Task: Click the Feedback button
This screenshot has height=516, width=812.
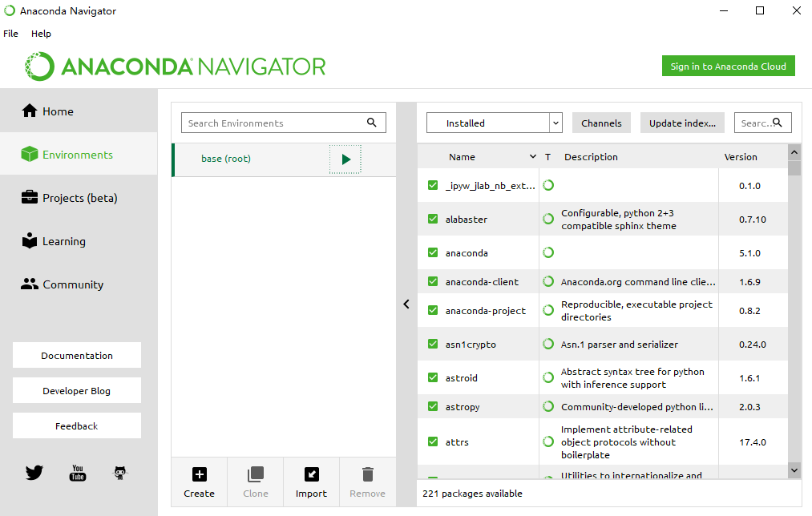Action: (x=77, y=426)
